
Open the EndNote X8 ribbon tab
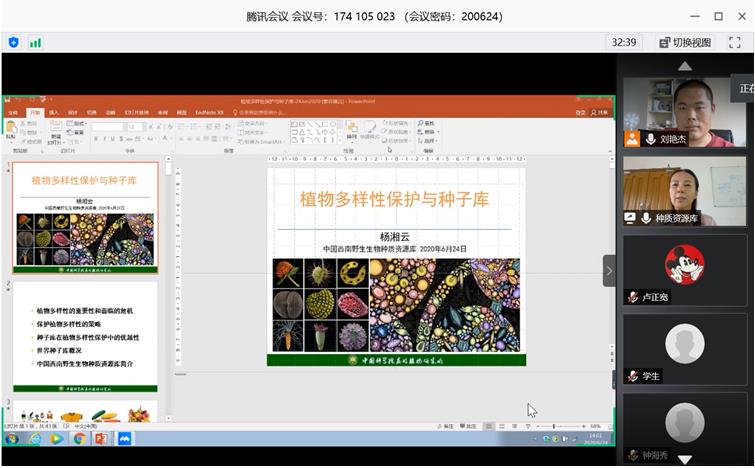pyautogui.click(x=208, y=113)
